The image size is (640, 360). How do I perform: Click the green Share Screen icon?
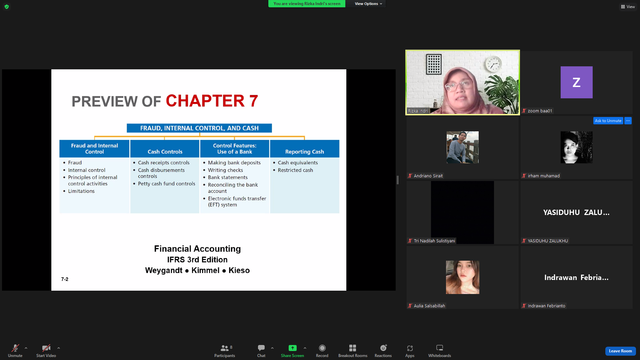292,348
